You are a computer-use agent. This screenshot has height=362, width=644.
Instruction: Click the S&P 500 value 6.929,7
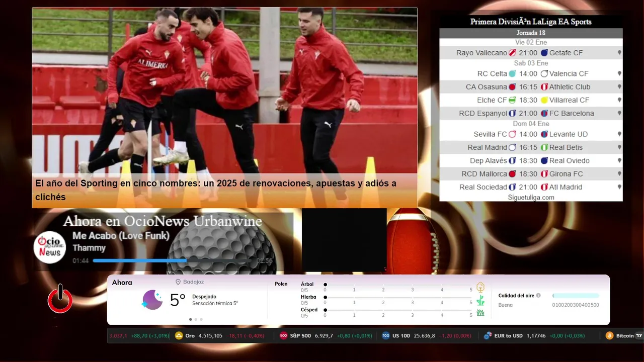tap(324, 336)
